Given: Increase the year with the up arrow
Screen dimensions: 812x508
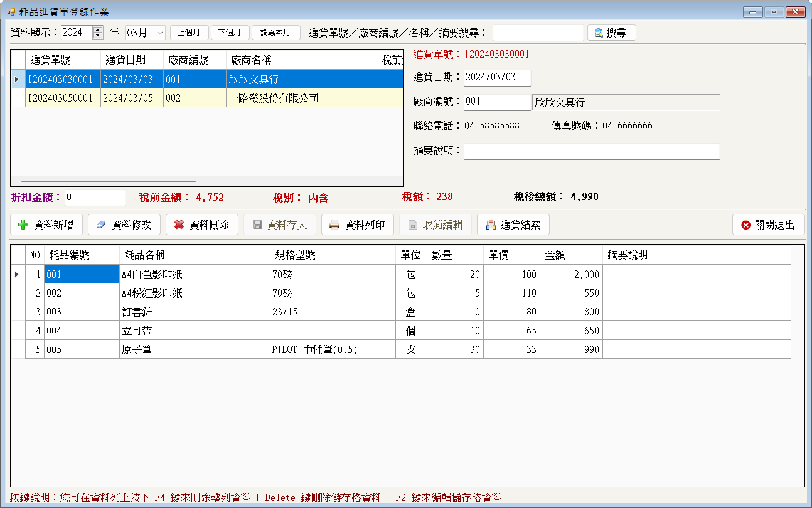Looking at the screenshot, I should (x=97, y=29).
